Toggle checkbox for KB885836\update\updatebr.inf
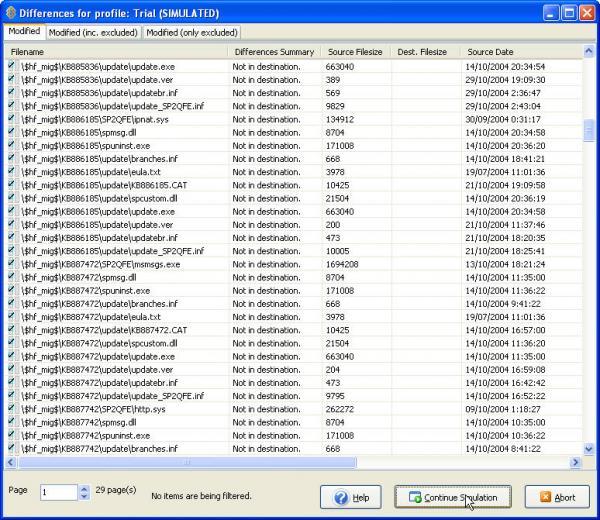Screen dimensions: 600x520 (11, 92)
